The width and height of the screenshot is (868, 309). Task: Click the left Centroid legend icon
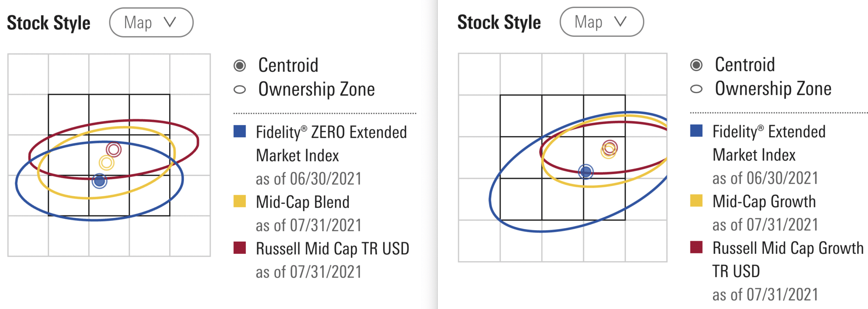pyautogui.click(x=240, y=65)
